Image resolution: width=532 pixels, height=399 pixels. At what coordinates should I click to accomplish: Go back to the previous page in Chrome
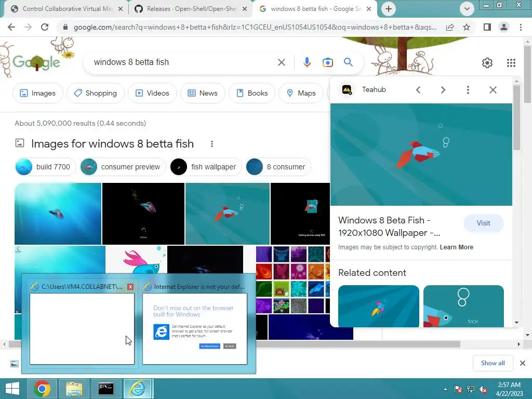11,27
